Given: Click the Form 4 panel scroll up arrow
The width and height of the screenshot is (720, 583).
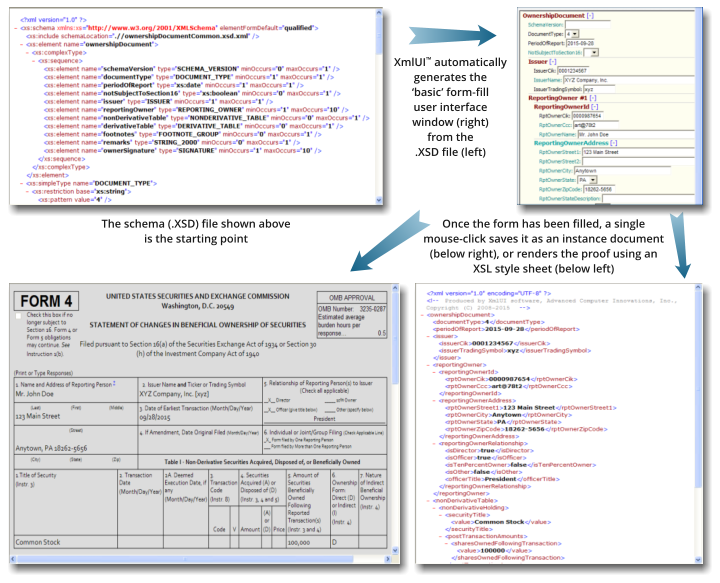Looking at the screenshot, I should [395, 288].
